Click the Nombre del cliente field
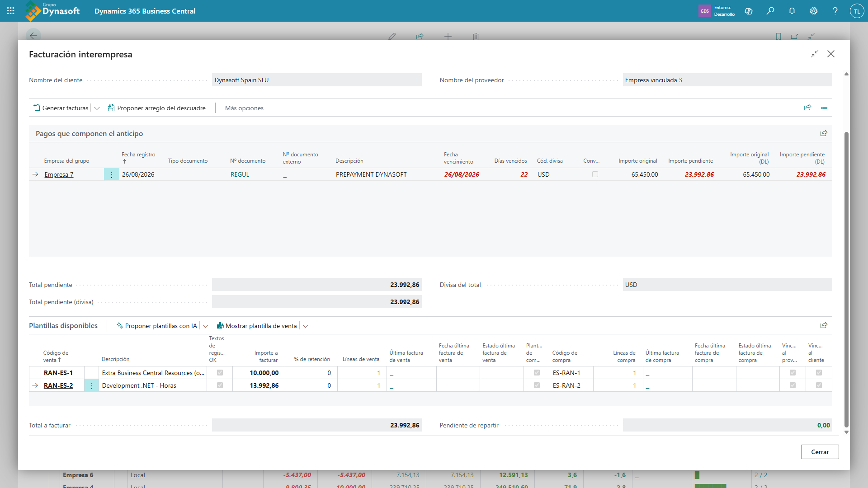This screenshot has width=868, height=488. click(x=316, y=80)
